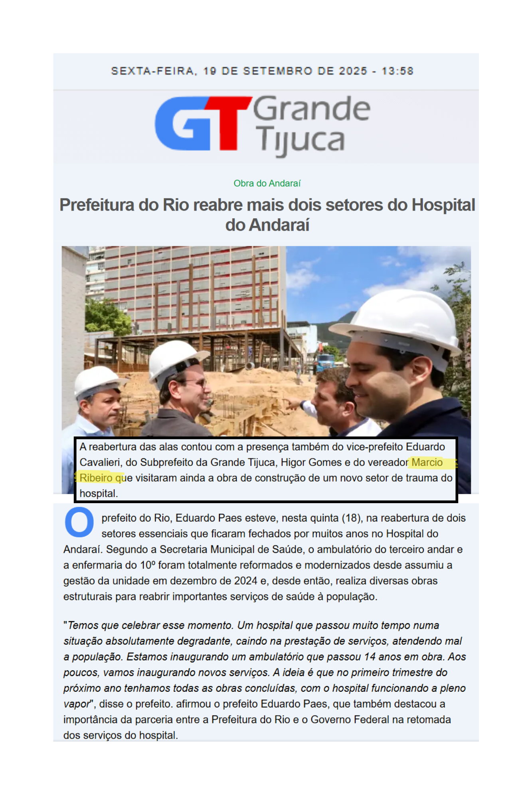Click the word "hospital." ending the caption
532x798 pixels.
pos(99,494)
